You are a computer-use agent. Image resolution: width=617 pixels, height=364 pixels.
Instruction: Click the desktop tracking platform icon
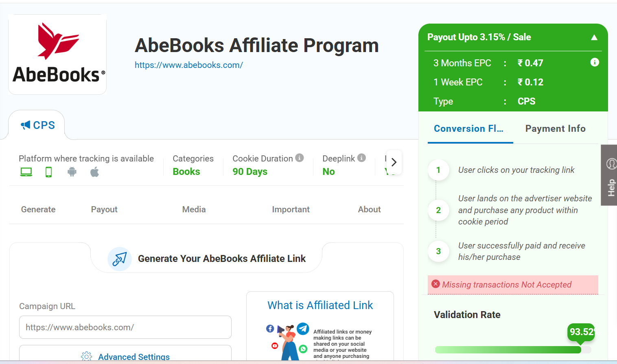coord(26,172)
